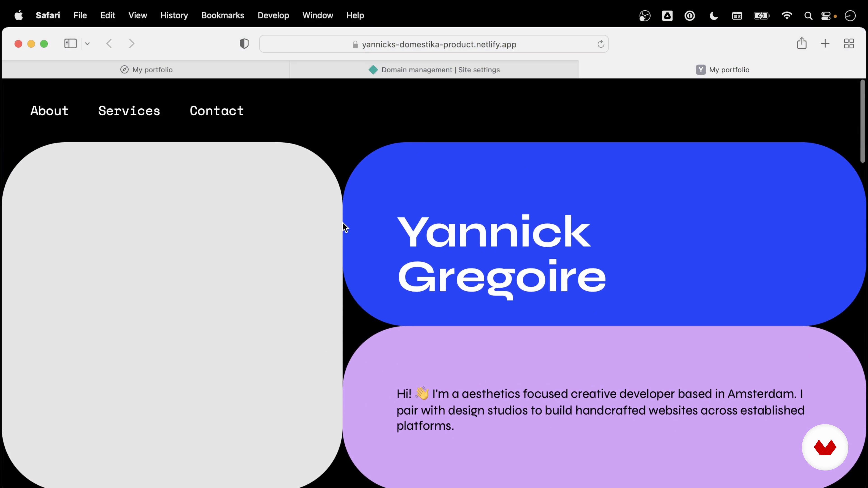Open the Window menu
The width and height of the screenshot is (868, 488).
(x=318, y=16)
